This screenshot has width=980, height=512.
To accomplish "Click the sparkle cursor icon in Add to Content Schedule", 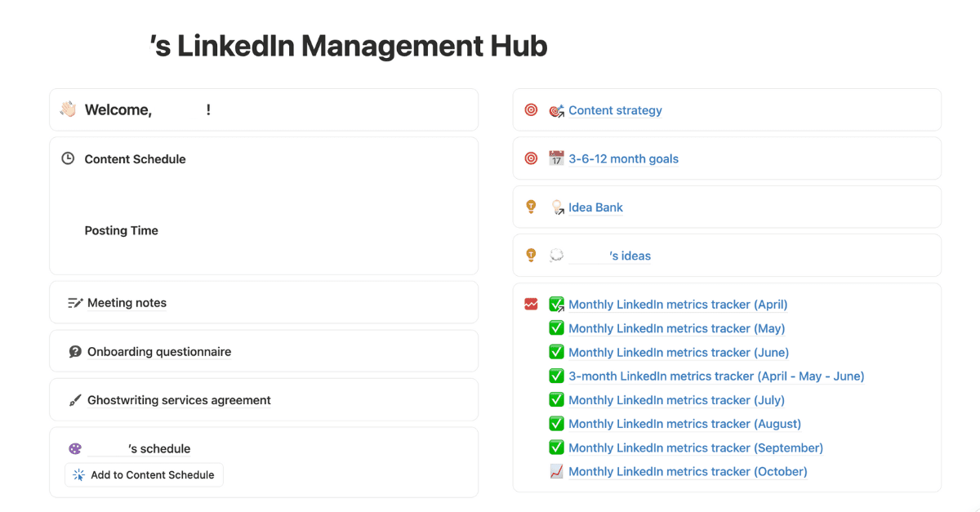I will click(78, 474).
